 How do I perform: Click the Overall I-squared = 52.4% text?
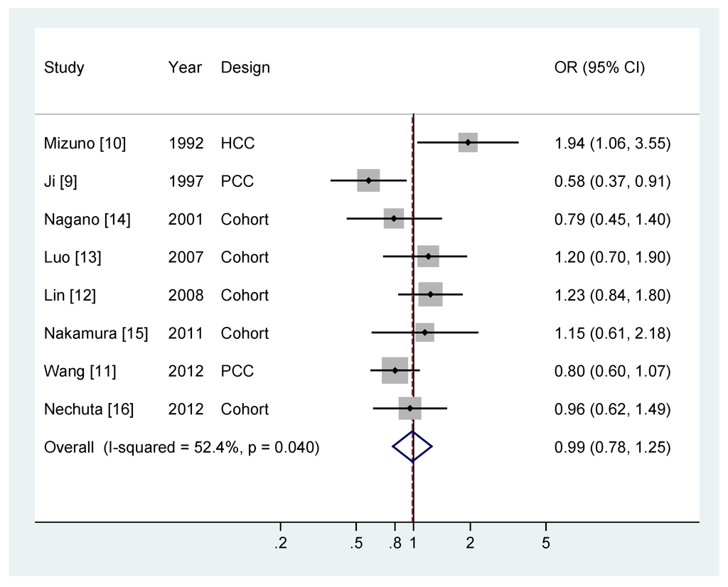[181, 447]
